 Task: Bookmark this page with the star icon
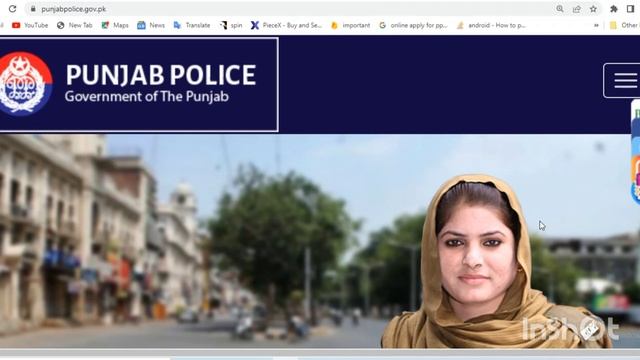coord(593,9)
